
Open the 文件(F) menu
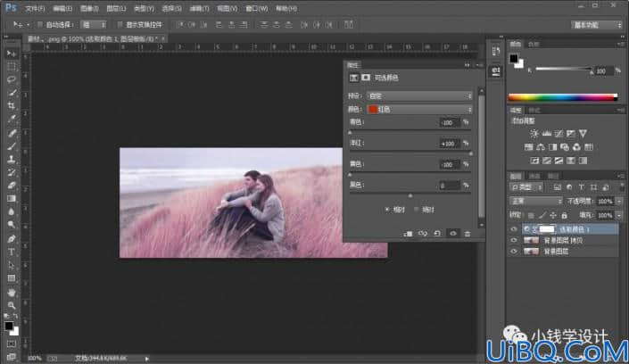pos(36,8)
